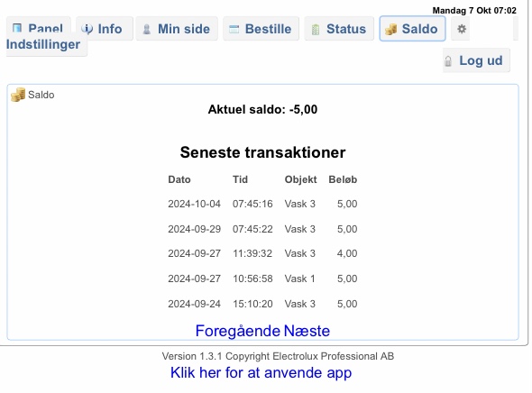Go to Næste transactions page
The height and width of the screenshot is (393, 532).
tap(307, 331)
